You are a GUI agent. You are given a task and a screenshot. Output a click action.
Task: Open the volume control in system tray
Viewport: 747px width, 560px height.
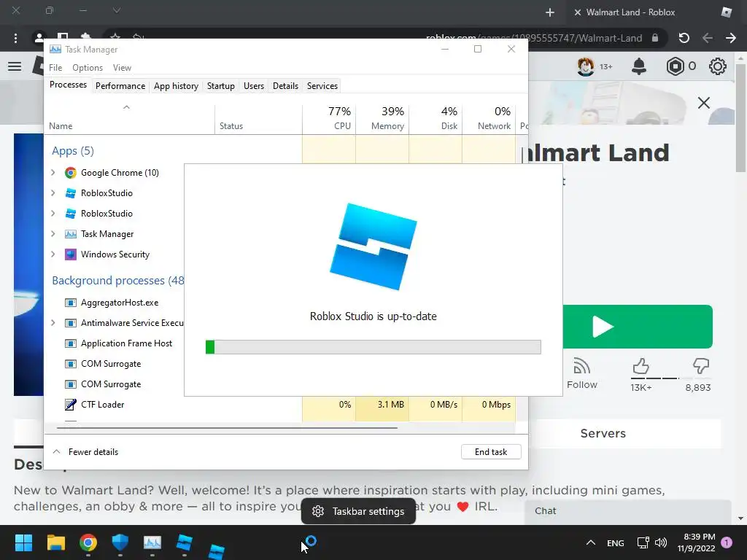661,542
